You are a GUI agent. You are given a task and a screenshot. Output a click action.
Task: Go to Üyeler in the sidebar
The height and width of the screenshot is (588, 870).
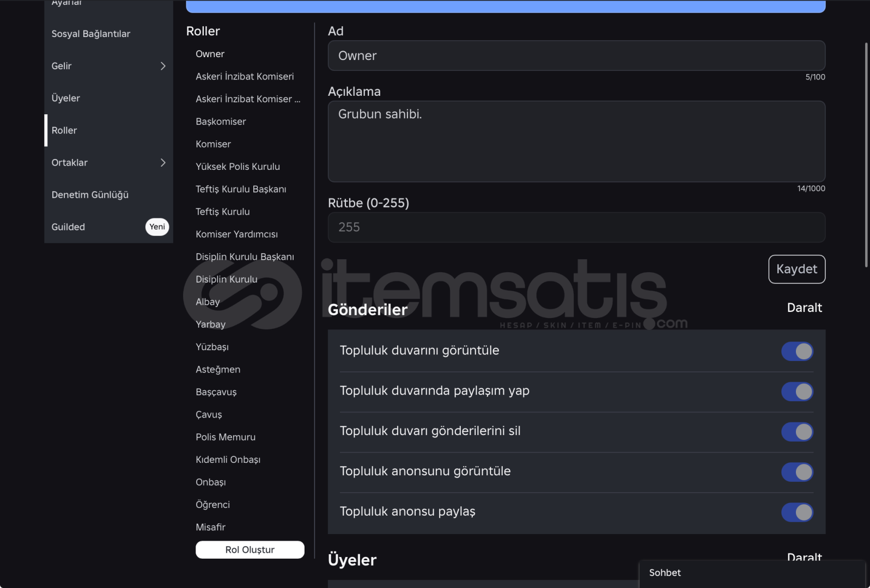[x=108, y=98]
